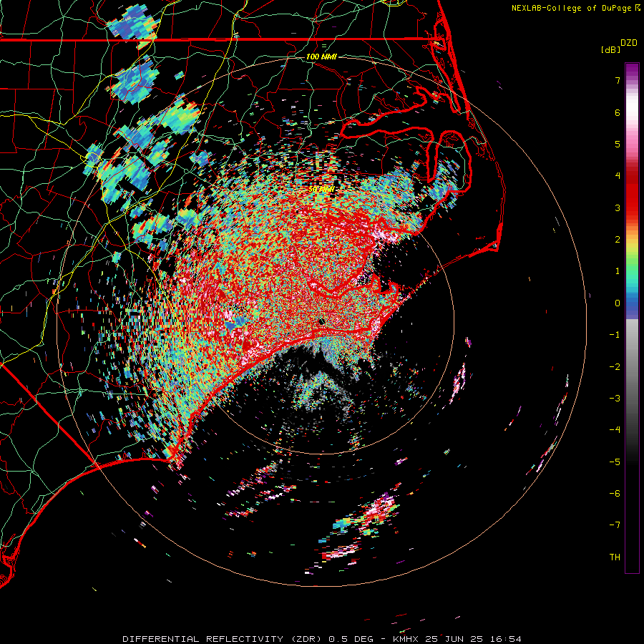The image size is (644, 644).
Task: Click the (ZDR) abbreviation in the caption
Action: 306,639
